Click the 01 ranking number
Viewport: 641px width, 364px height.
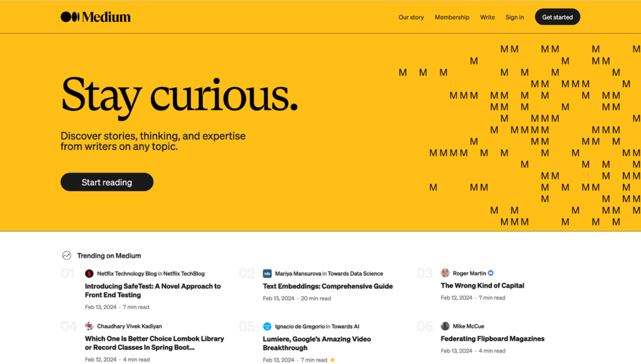click(x=68, y=273)
